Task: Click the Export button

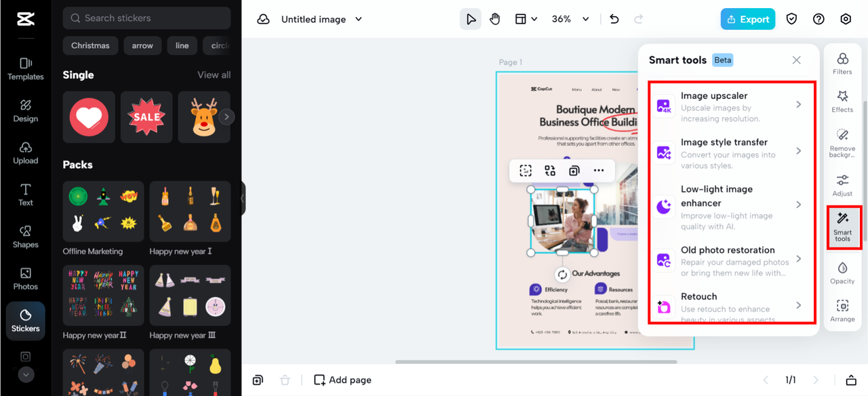Action: click(748, 19)
